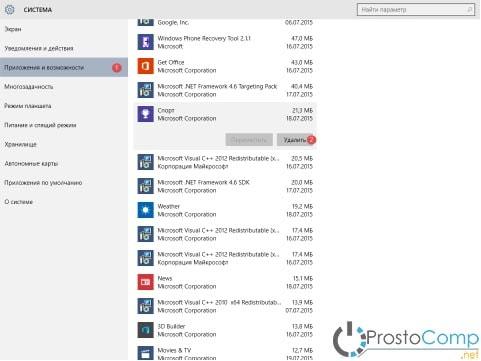Click the .NET Framework 4.6 SDK icon
The width and height of the screenshot is (481, 361).
point(145,186)
